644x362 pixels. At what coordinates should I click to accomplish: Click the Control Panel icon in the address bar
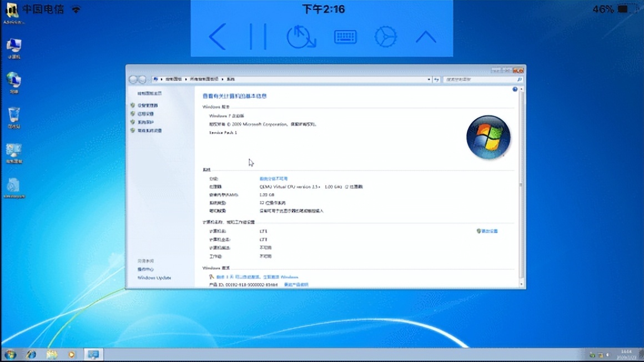[x=155, y=79]
